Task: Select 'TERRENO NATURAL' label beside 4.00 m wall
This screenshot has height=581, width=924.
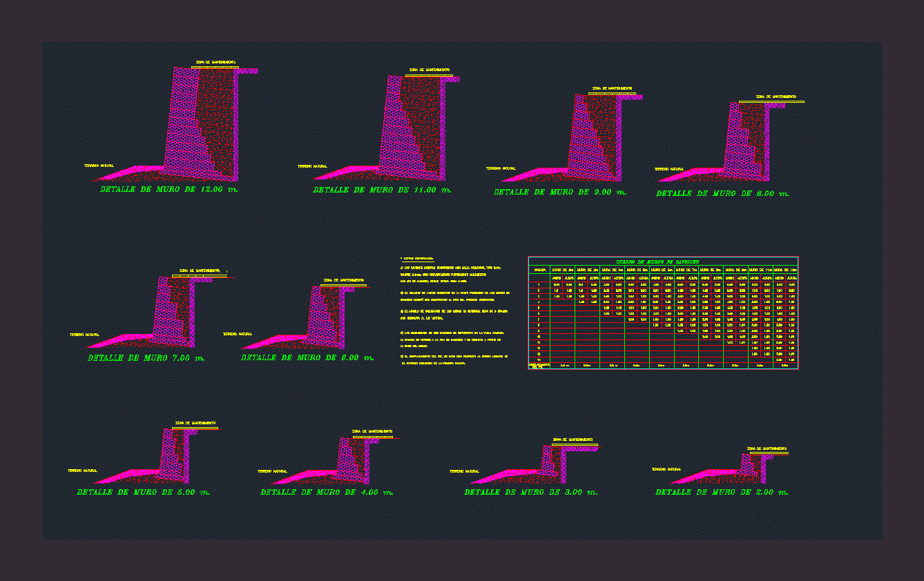Action: click(x=273, y=471)
